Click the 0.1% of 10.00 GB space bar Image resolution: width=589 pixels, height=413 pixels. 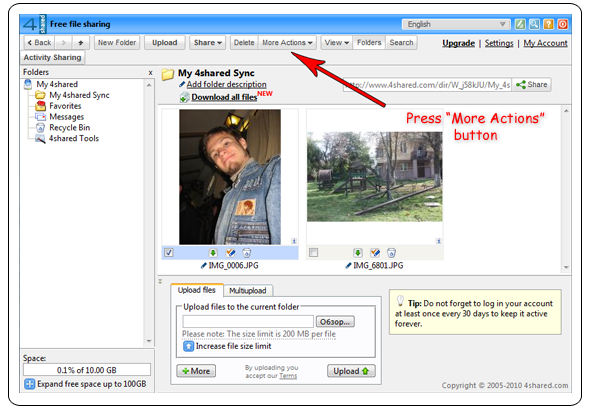coord(87,370)
